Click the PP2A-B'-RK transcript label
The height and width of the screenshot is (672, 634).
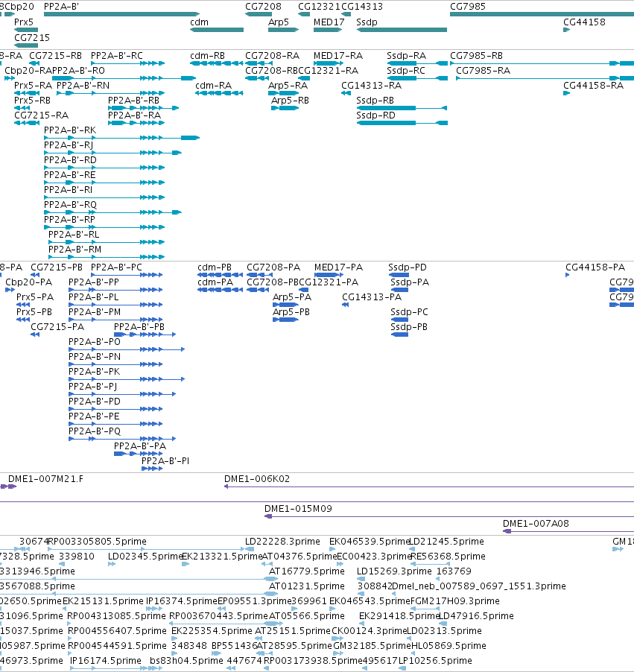[x=70, y=130]
